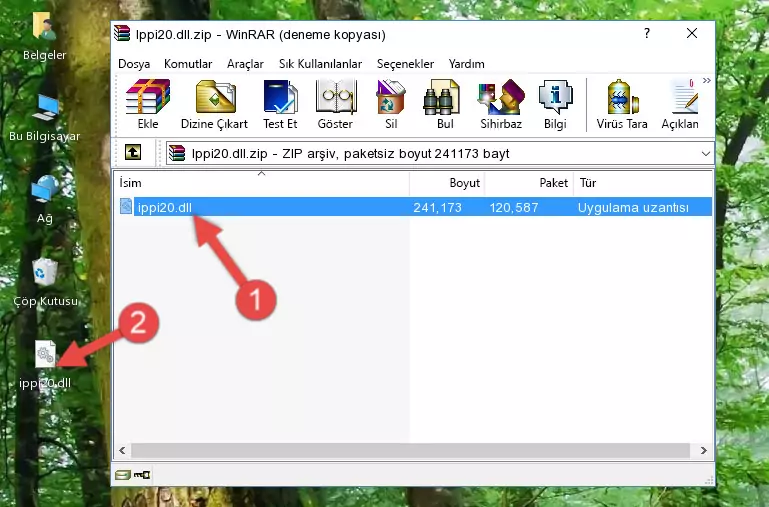Run the Test Et archive check
This screenshot has width=769, height=507.
coord(280,104)
